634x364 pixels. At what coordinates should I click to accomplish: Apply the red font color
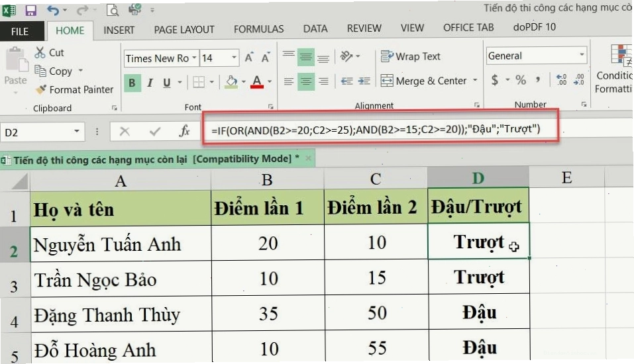pos(257,82)
